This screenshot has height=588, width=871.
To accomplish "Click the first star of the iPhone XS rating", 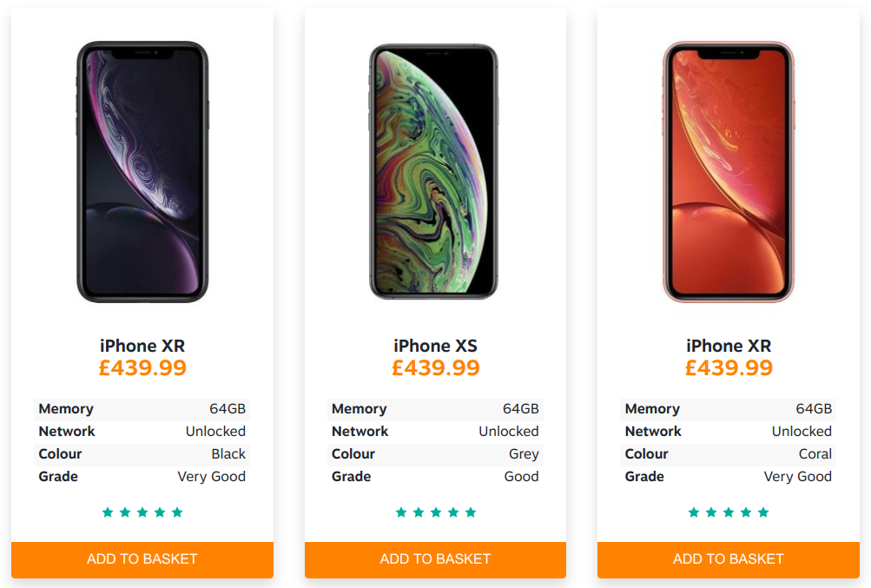I will click(401, 512).
